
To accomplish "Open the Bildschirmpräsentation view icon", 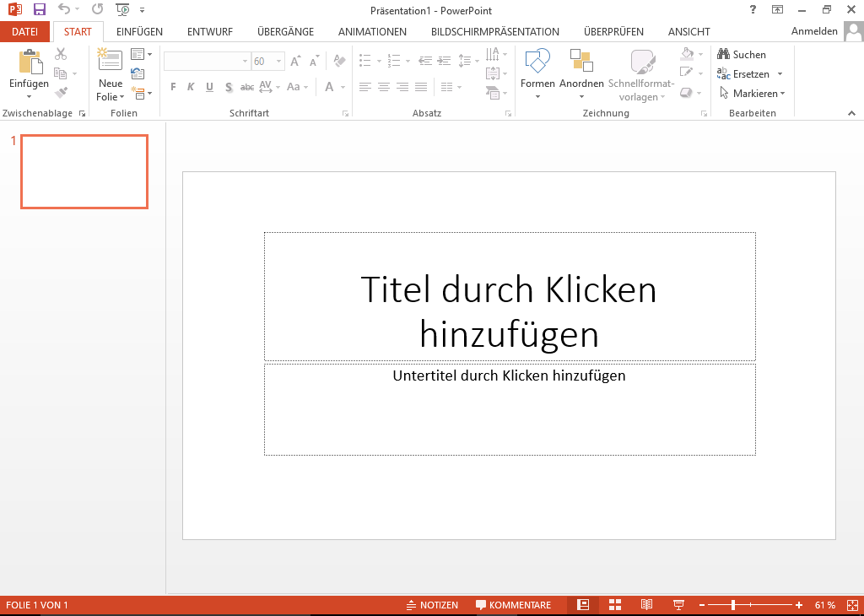I will [678, 604].
